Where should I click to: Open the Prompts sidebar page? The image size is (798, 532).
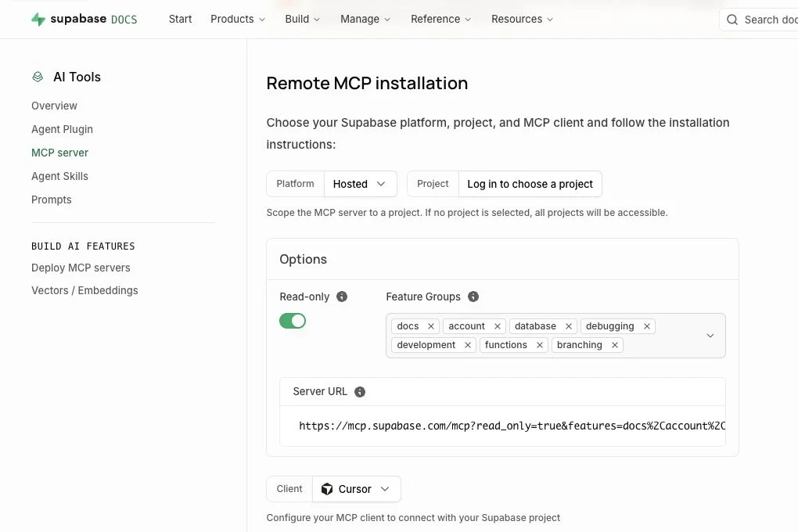coord(52,199)
